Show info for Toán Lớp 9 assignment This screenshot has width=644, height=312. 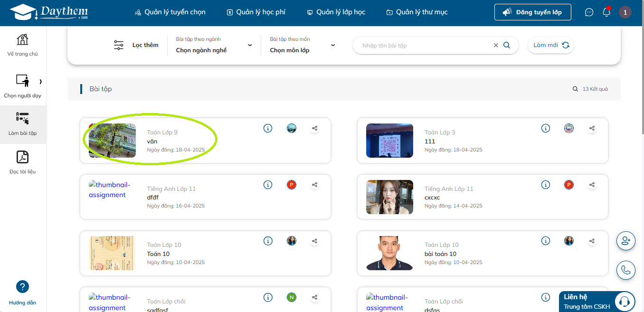268,128
